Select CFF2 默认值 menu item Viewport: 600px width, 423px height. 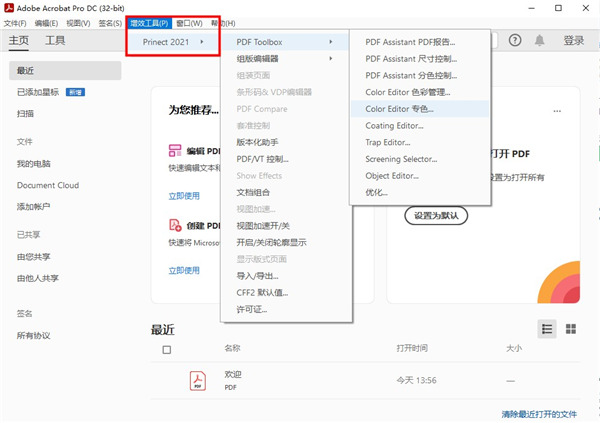286,293
